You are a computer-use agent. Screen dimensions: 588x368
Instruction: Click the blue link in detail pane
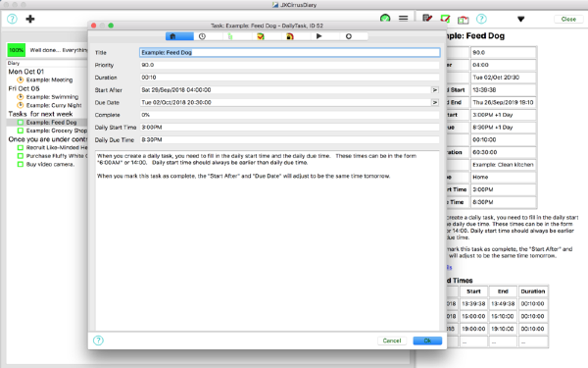[449, 267]
